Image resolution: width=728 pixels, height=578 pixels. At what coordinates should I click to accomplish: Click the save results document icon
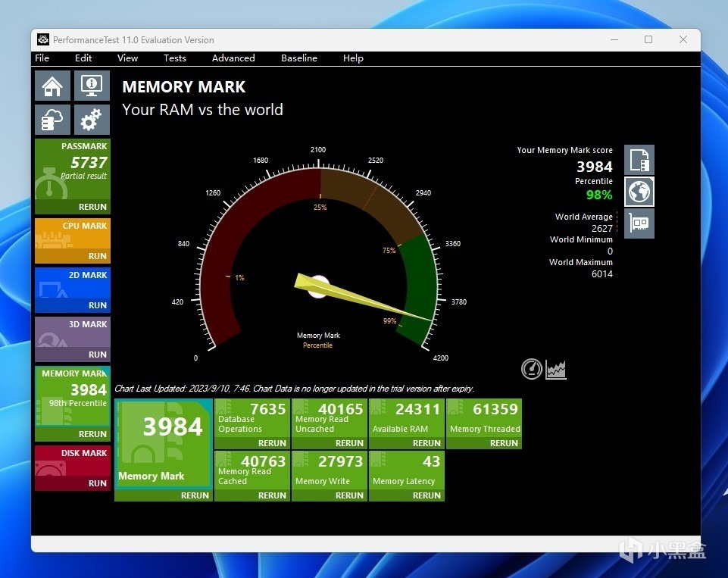click(639, 160)
